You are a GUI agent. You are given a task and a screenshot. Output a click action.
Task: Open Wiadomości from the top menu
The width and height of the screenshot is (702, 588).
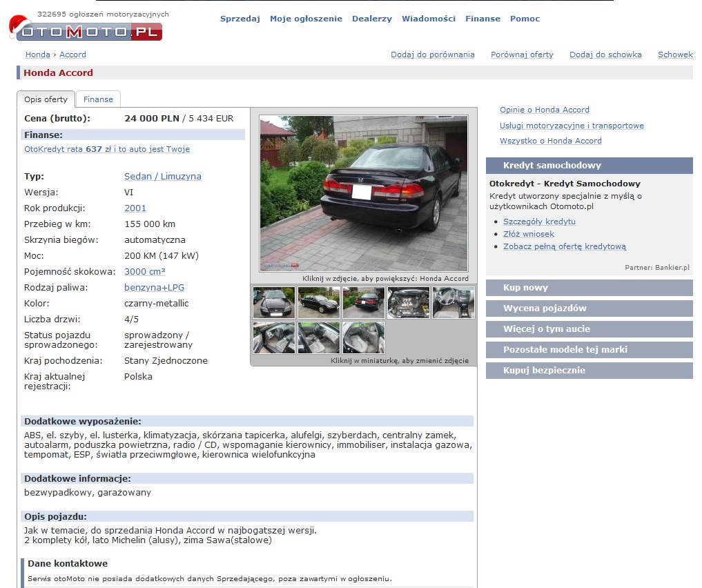tap(429, 19)
